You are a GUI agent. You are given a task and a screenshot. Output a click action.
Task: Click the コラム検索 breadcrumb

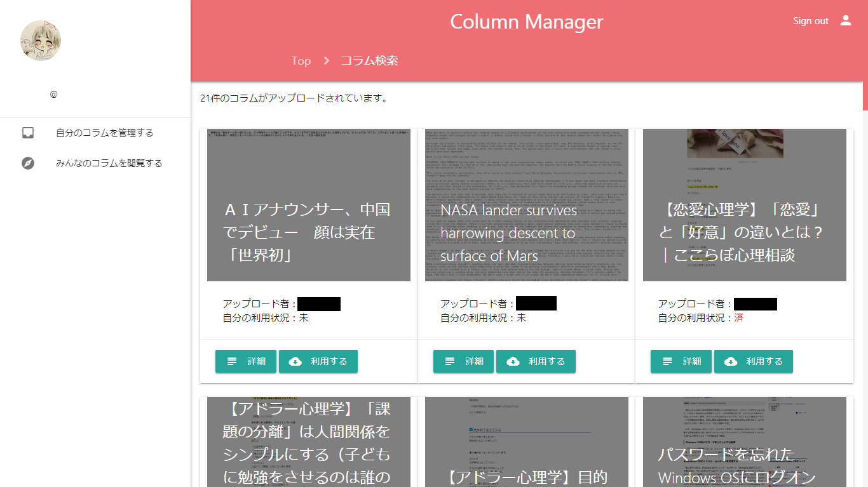(x=369, y=61)
